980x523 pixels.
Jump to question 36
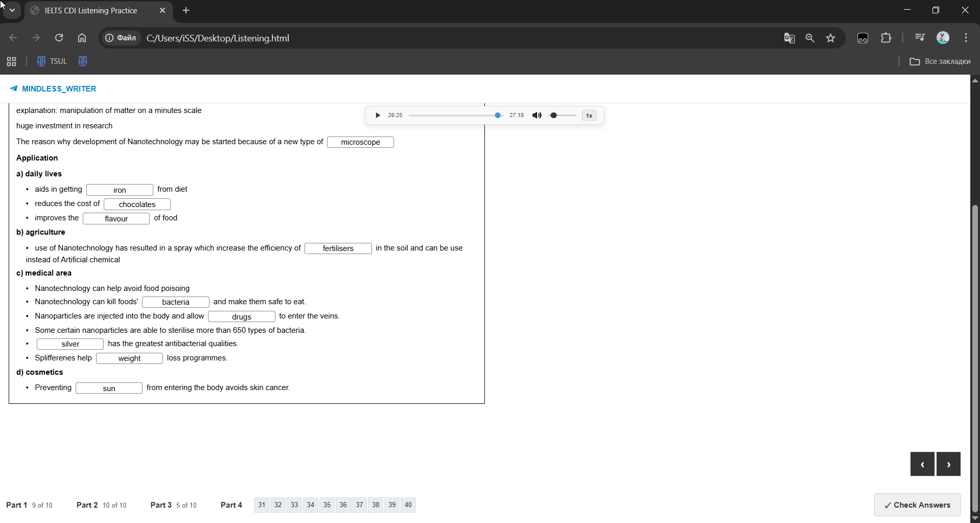(x=343, y=505)
